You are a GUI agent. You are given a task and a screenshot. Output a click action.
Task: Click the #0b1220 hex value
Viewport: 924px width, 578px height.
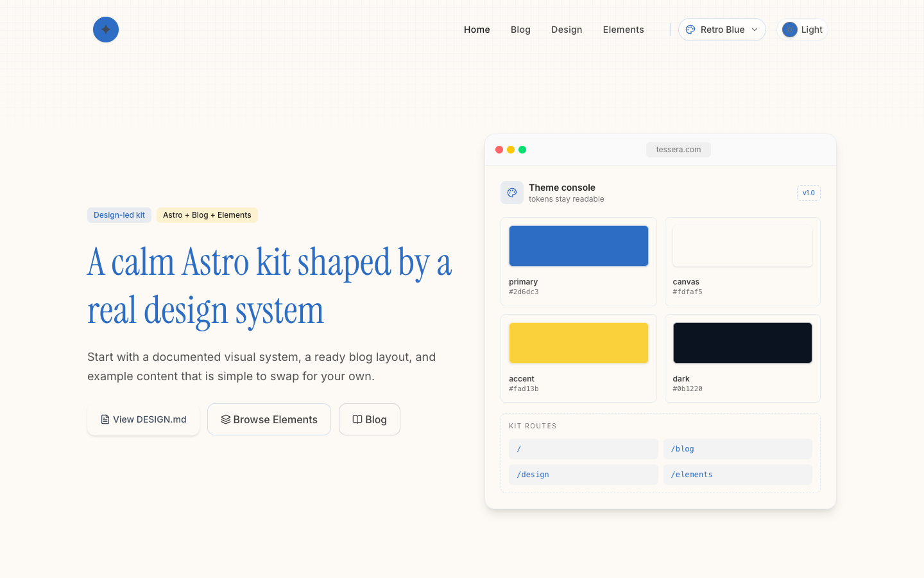tap(687, 389)
